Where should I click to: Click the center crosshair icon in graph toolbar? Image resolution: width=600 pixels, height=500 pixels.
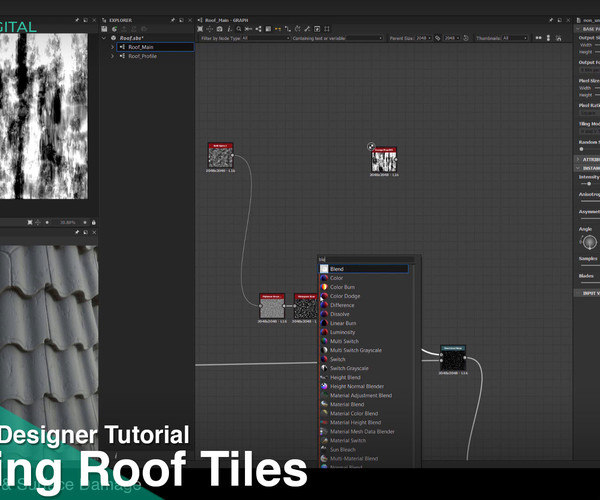click(x=209, y=29)
